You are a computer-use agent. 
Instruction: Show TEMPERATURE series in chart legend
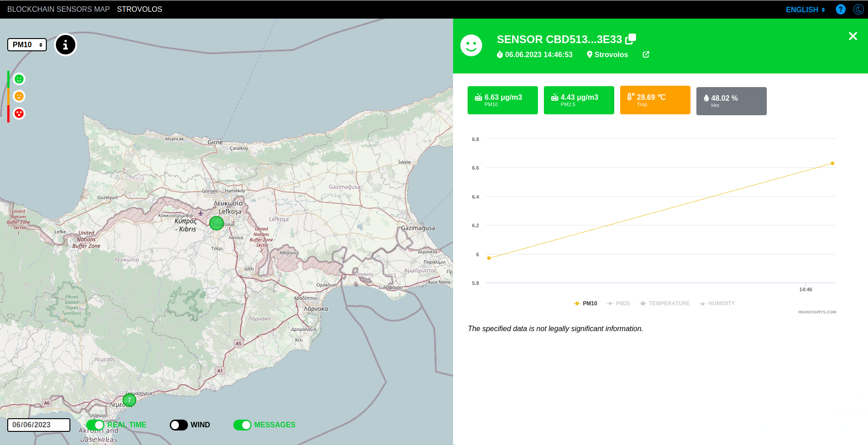(x=665, y=303)
